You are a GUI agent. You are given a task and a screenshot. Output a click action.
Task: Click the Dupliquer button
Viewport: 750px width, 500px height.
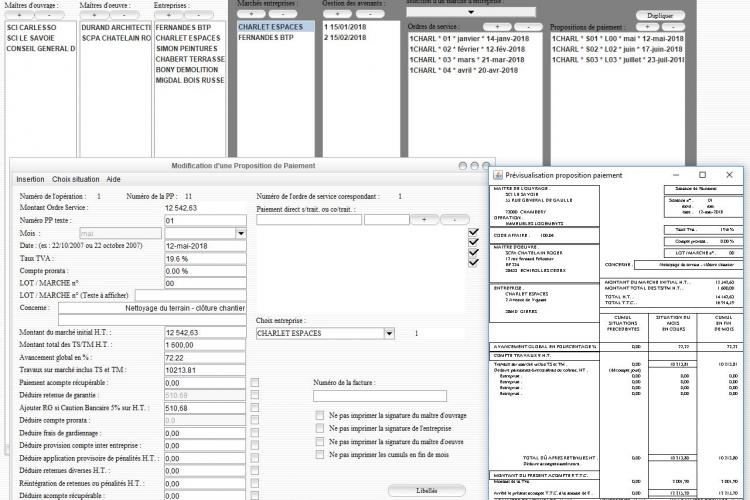[x=660, y=15]
